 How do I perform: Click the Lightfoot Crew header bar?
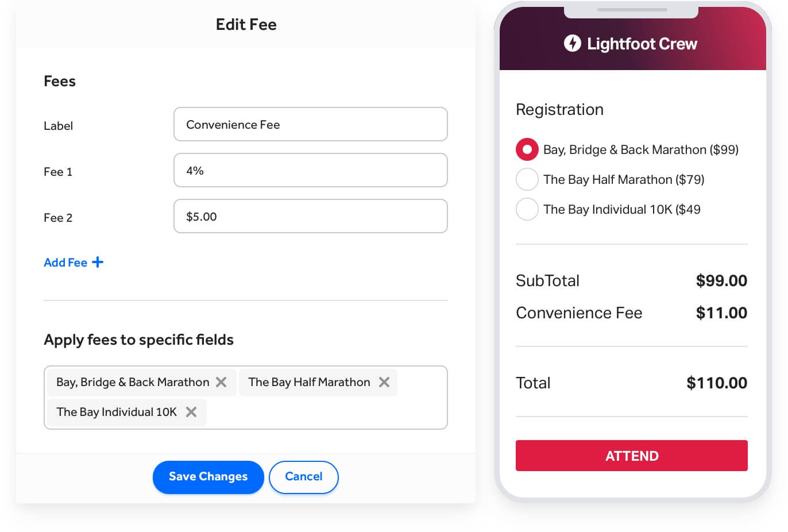click(632, 43)
